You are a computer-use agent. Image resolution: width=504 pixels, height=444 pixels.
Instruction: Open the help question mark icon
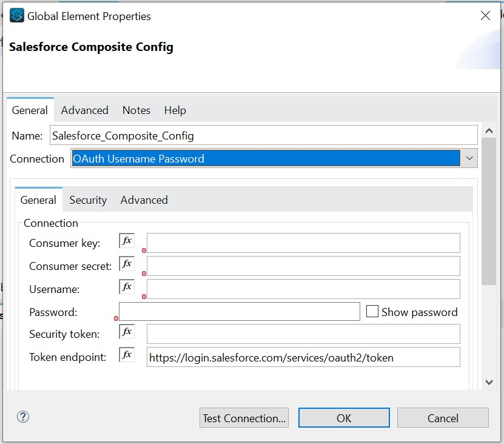pyautogui.click(x=23, y=417)
